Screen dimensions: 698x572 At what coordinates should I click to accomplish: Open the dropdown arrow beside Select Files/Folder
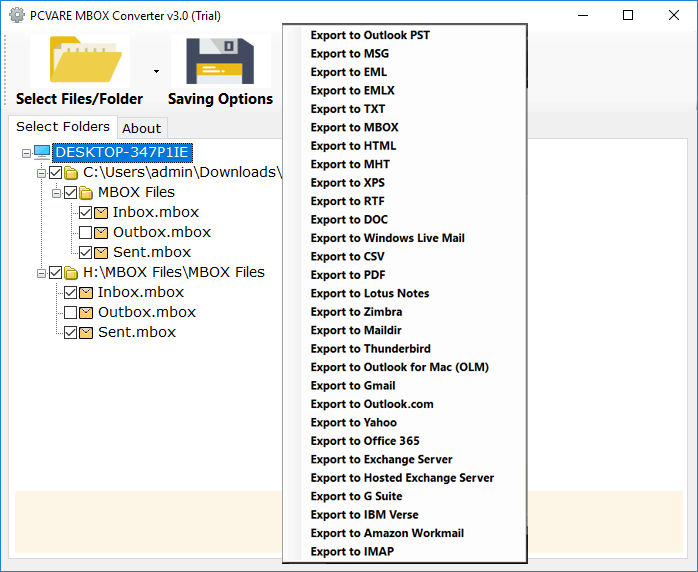(x=156, y=71)
